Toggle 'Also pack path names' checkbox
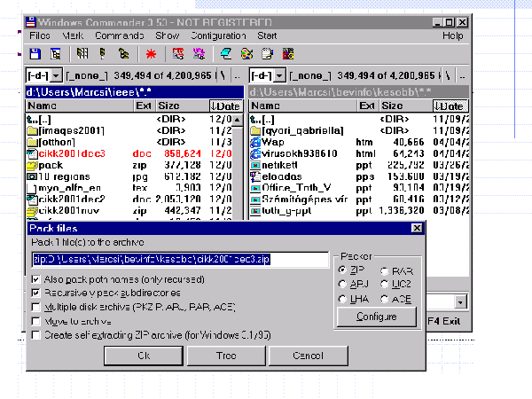 pos(35,279)
